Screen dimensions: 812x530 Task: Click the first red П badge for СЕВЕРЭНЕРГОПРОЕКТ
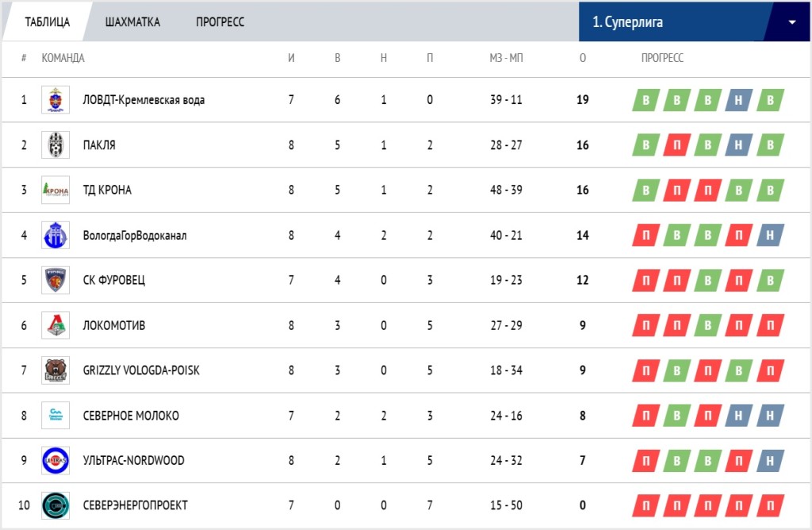pyautogui.click(x=647, y=505)
